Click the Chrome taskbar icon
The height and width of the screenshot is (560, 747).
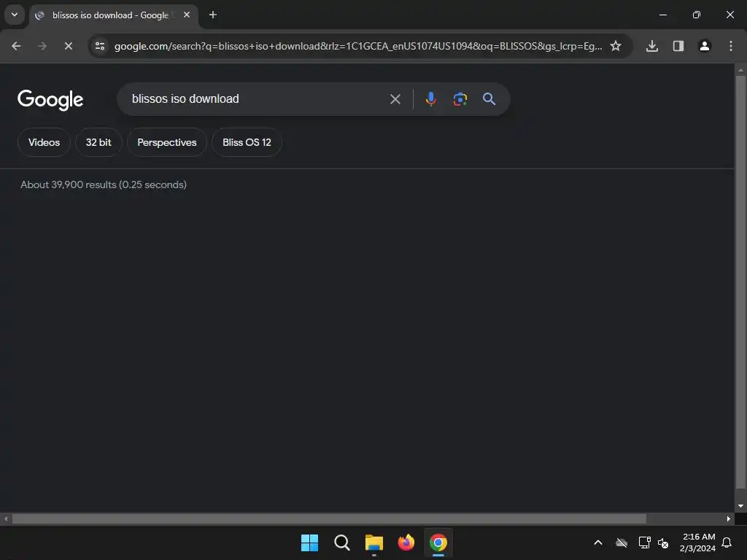pyautogui.click(x=438, y=542)
